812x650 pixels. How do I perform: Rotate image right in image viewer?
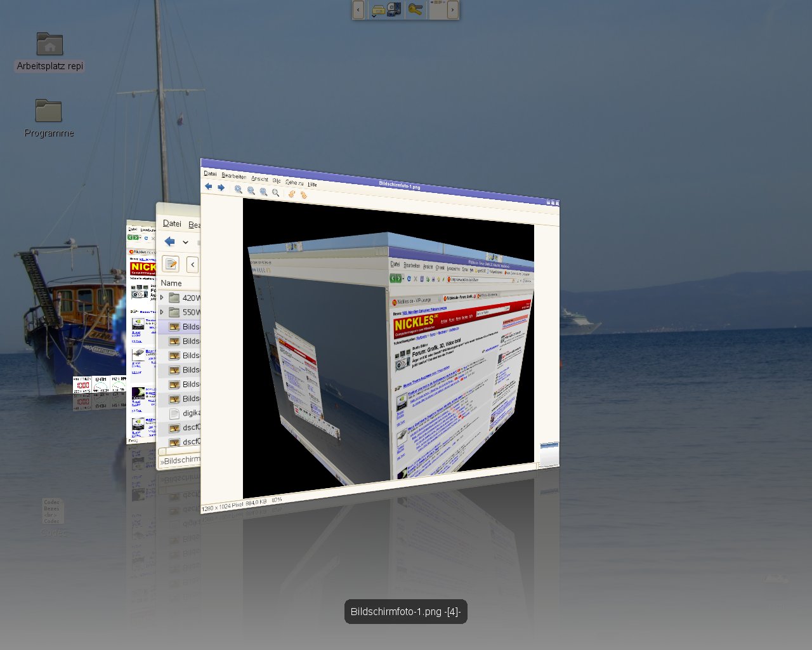point(304,195)
